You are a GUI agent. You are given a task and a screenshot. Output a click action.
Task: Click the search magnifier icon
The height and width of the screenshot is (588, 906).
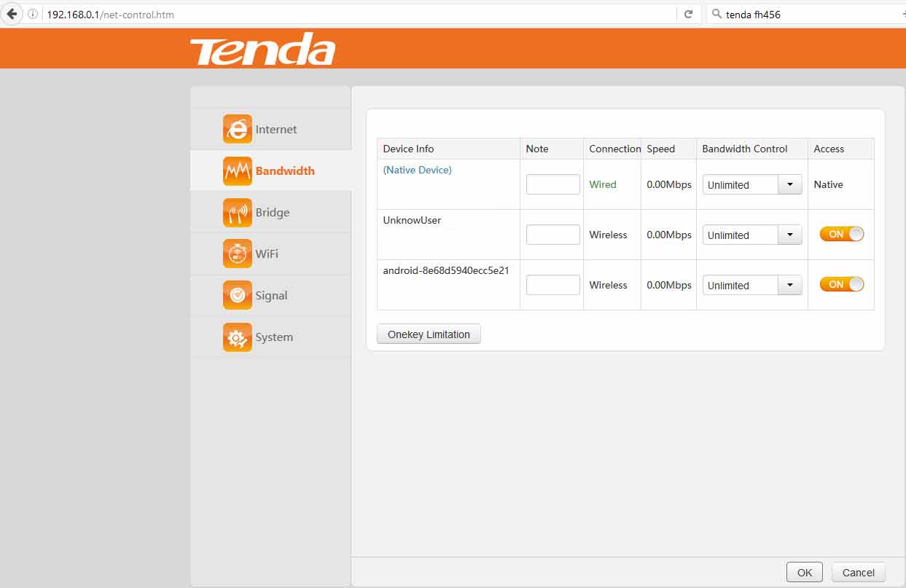(717, 14)
